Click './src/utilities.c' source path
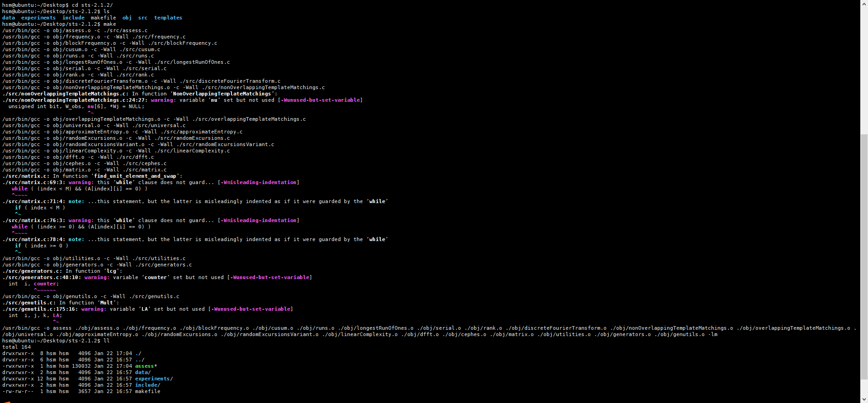This screenshot has width=868, height=403. tap(159, 258)
